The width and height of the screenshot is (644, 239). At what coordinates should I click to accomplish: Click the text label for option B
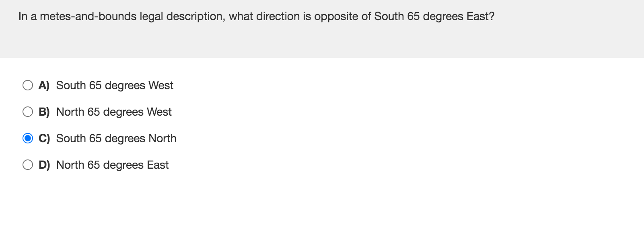[x=114, y=112]
